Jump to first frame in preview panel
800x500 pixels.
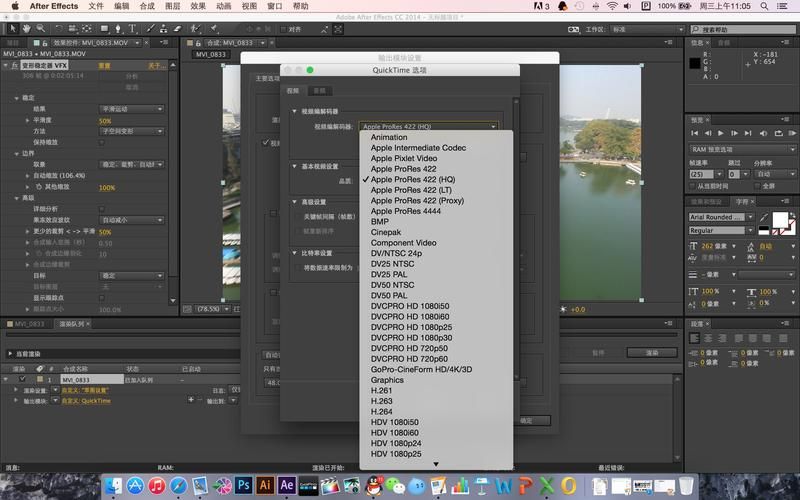pyautogui.click(x=694, y=133)
